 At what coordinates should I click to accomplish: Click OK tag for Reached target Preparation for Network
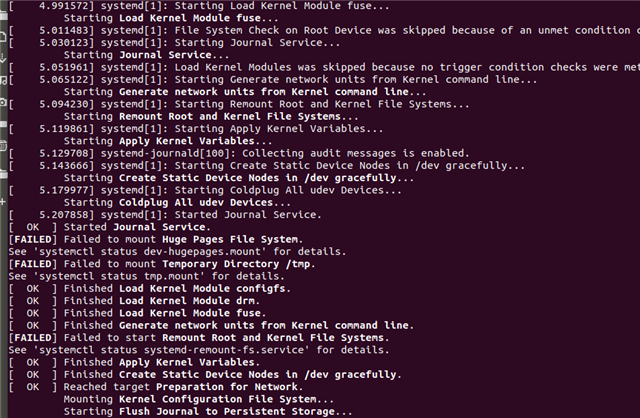tap(33, 386)
